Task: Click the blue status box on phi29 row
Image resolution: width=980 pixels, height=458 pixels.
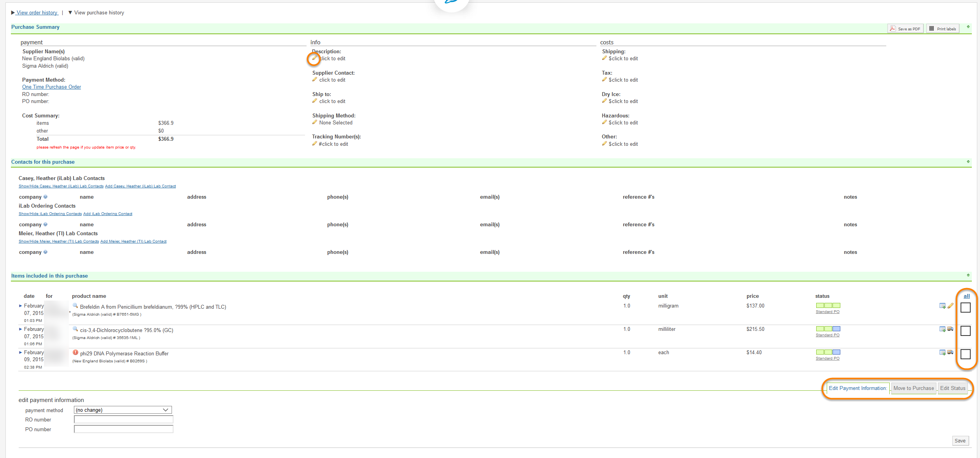Action: 836,352
